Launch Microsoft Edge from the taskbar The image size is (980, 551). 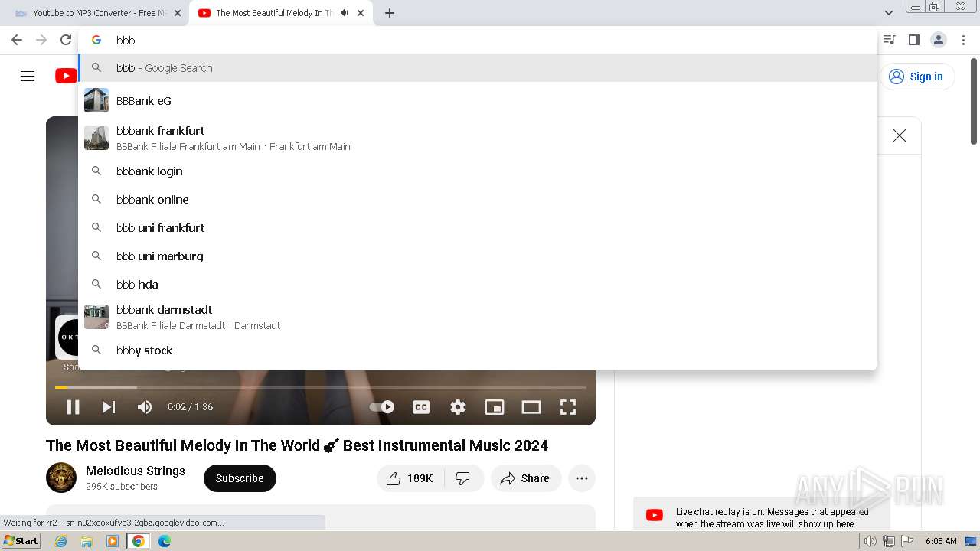pyautogui.click(x=165, y=541)
